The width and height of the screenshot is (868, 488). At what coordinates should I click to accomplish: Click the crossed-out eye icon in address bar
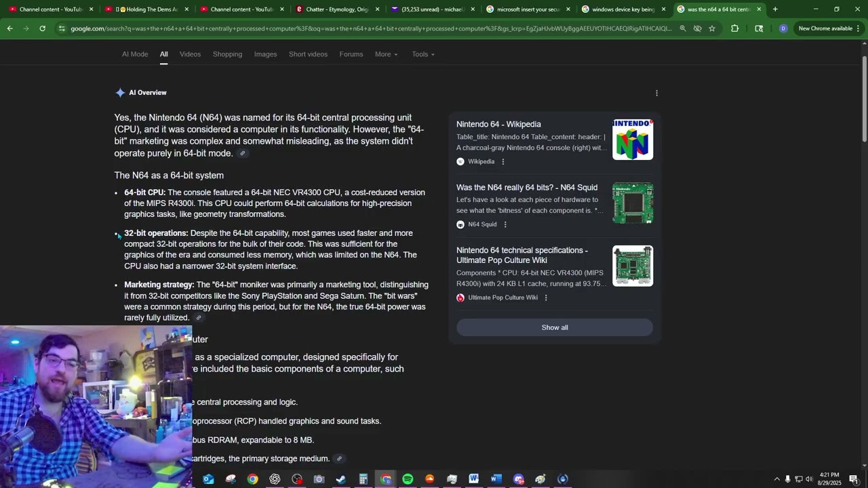pyautogui.click(x=697, y=28)
